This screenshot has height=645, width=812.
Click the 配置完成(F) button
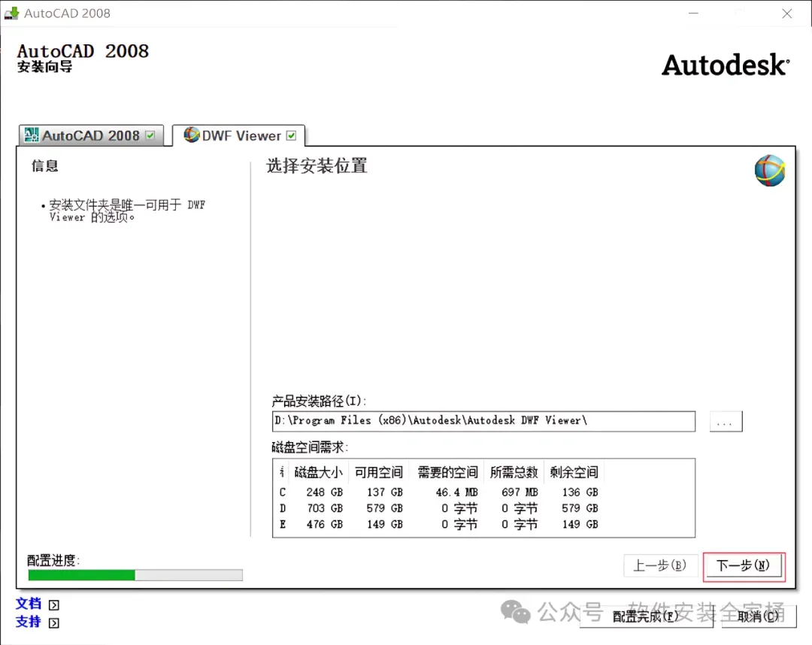point(646,616)
